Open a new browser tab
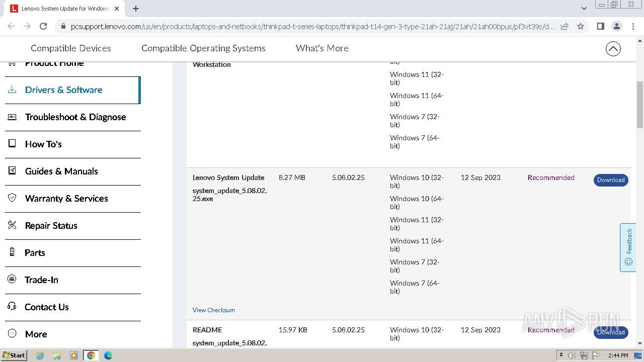This screenshot has width=644, height=362. point(136,9)
